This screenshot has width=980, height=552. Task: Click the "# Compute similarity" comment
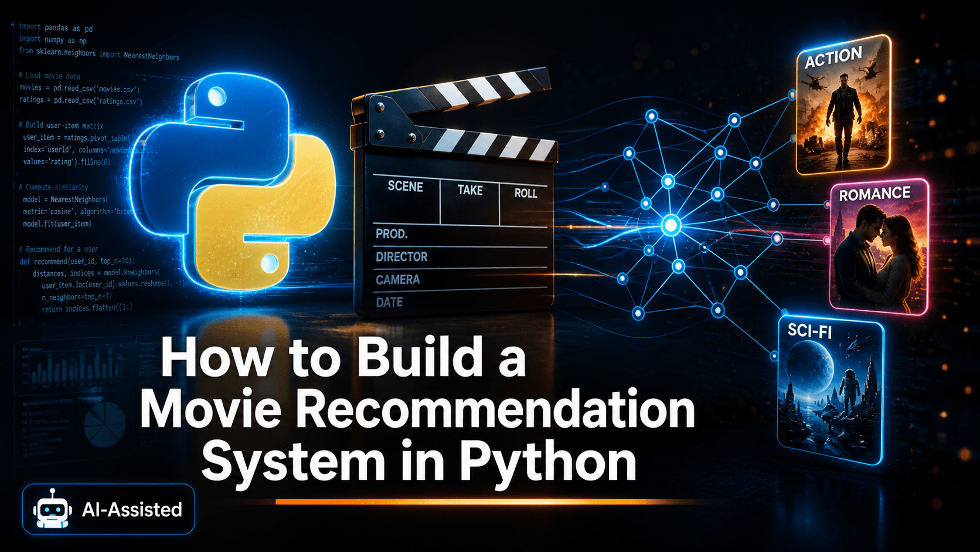[53, 187]
